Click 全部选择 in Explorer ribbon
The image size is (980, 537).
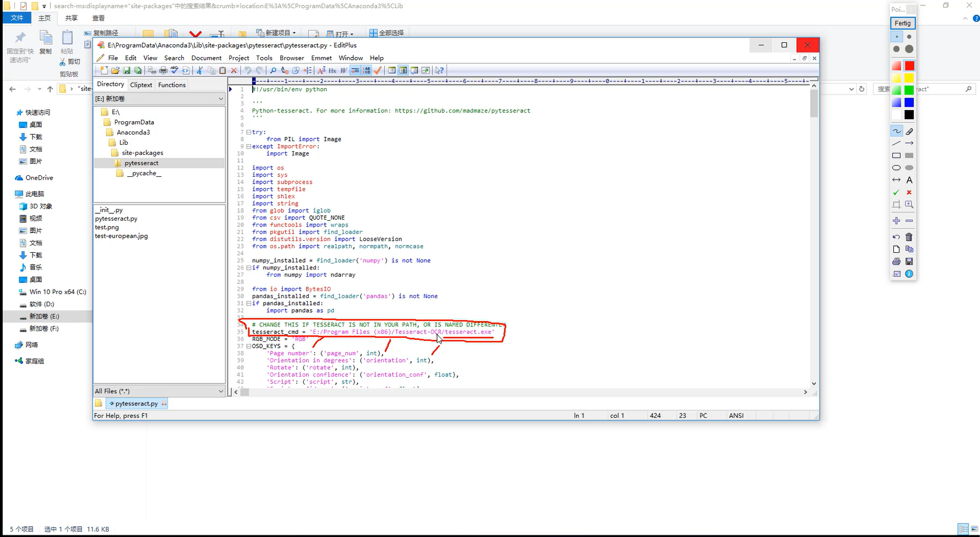coord(387,33)
